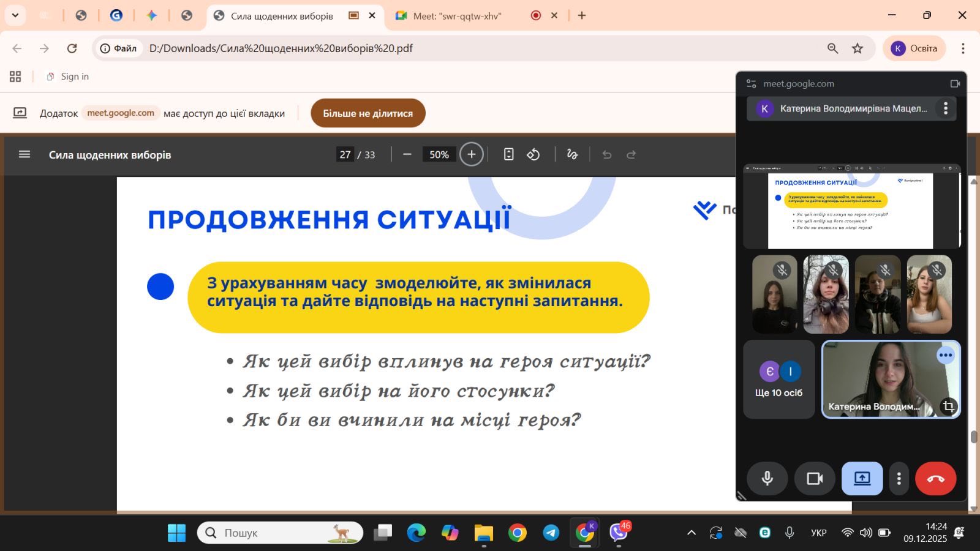Open the PDF sidebar hamburger menu
980x551 pixels.
coord(24,154)
